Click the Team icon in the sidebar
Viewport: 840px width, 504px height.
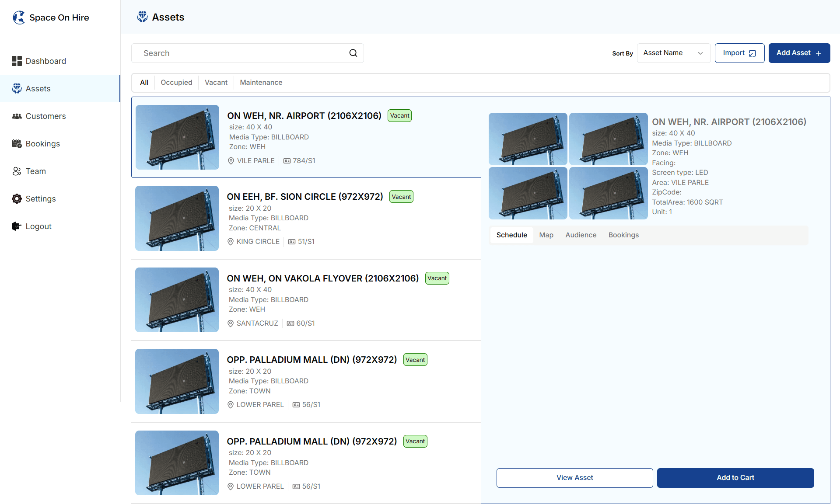click(17, 171)
